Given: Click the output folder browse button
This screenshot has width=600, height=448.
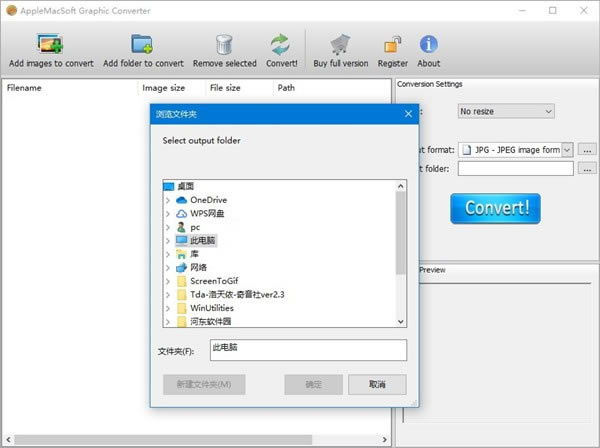Looking at the screenshot, I should tap(587, 169).
